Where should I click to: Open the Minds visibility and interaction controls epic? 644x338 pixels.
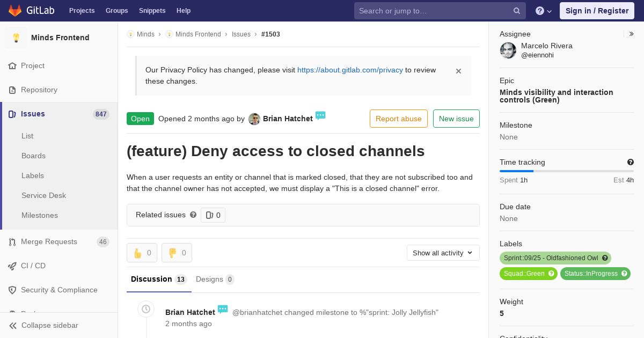556,96
